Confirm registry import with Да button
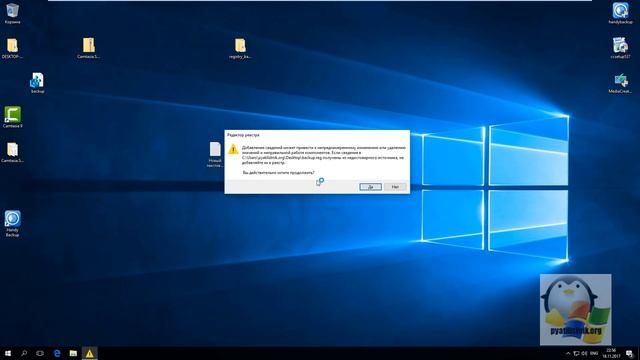Viewport: 640px width, 360px height. coord(370,187)
